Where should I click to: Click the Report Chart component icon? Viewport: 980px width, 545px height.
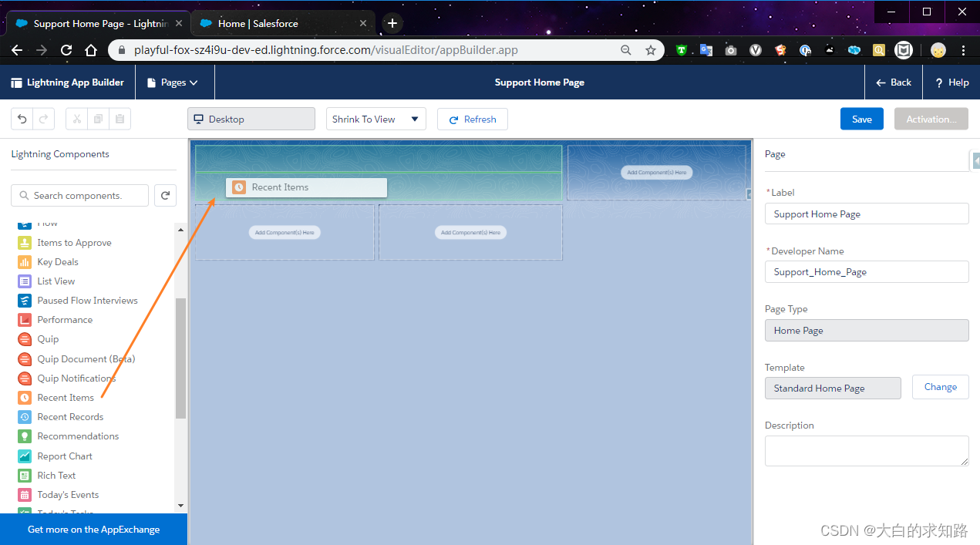point(24,456)
